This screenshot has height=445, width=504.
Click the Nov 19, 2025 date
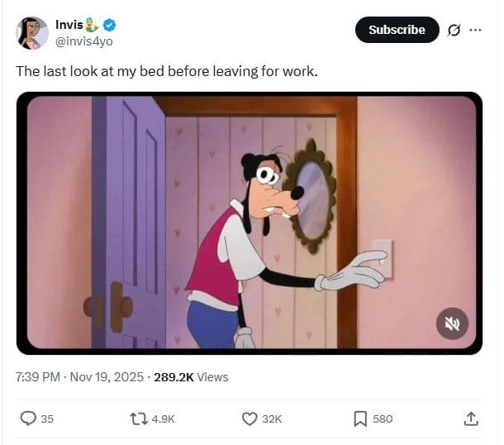pyautogui.click(x=105, y=377)
